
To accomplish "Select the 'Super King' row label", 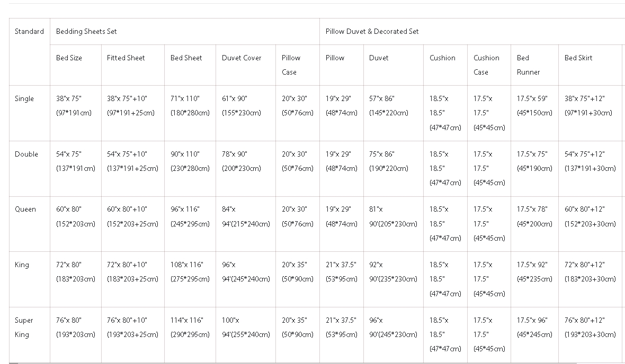I will (24, 327).
